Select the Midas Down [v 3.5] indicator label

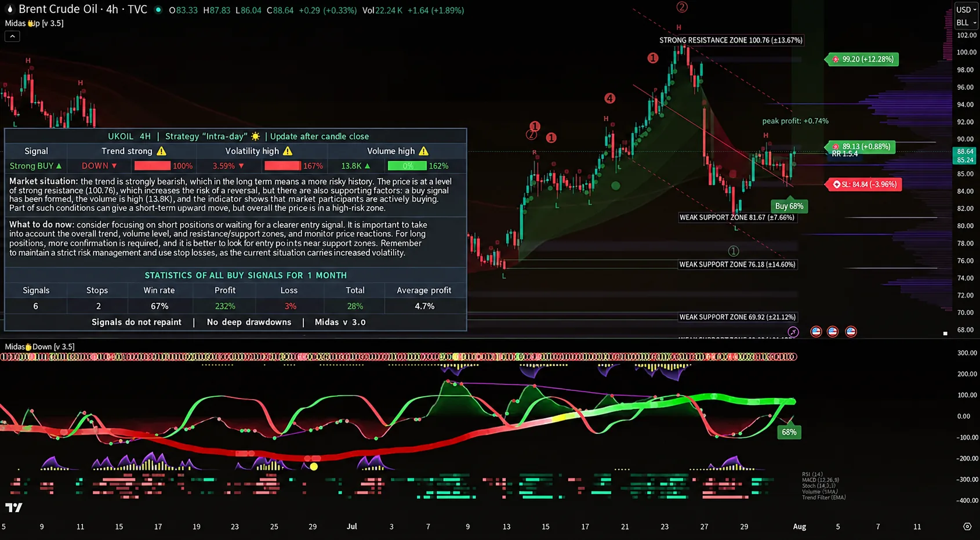click(x=39, y=347)
